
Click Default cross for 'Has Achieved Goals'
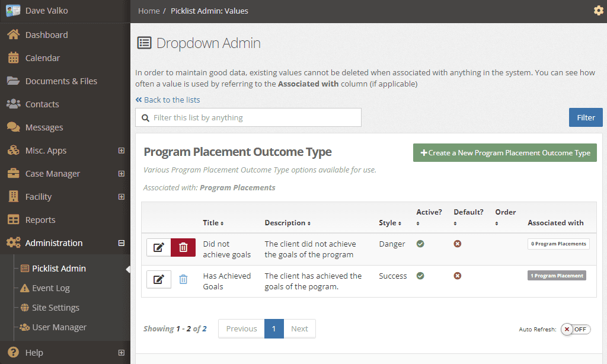pyautogui.click(x=457, y=276)
